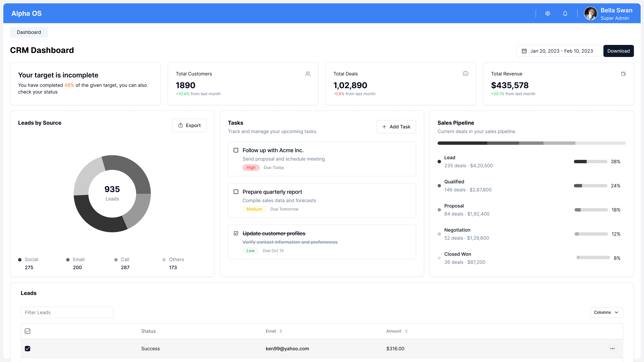The height and width of the screenshot is (362, 644).
Task: Click the Total Deals briefcase icon
Action: [465, 74]
